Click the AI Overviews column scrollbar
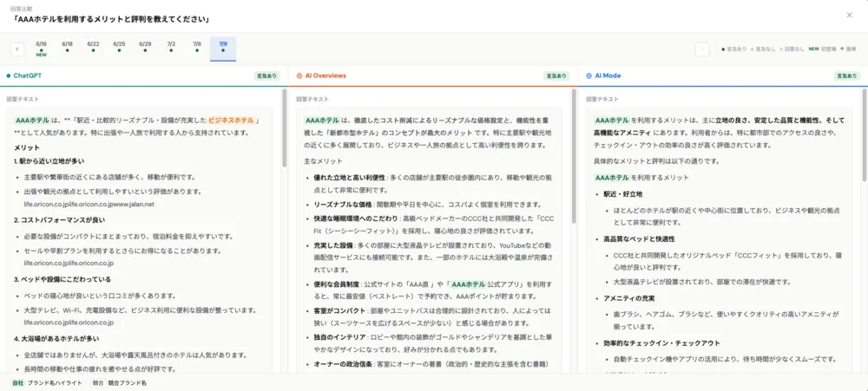Viewport: 868px width, 391px height. pyautogui.click(x=574, y=156)
